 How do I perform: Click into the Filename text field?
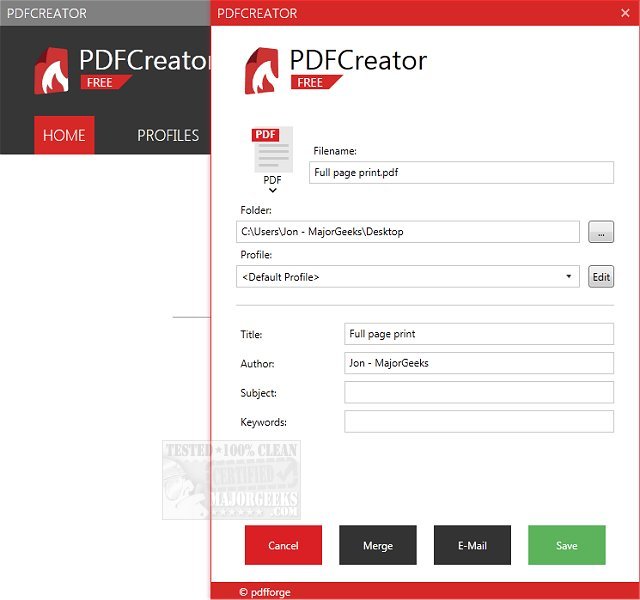(x=460, y=173)
